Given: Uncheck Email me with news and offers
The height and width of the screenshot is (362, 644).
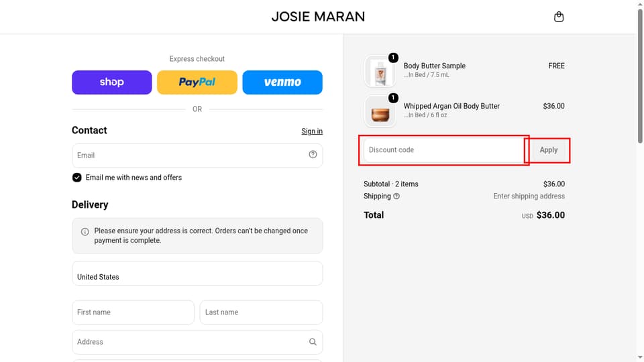Looking at the screenshot, I should [x=76, y=177].
